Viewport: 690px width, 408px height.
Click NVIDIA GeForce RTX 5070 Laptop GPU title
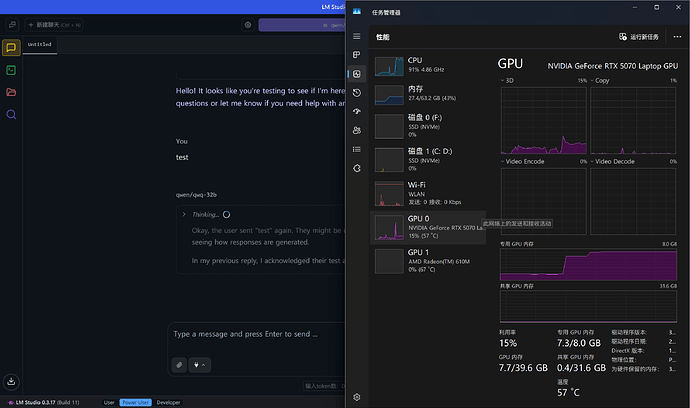[613, 66]
